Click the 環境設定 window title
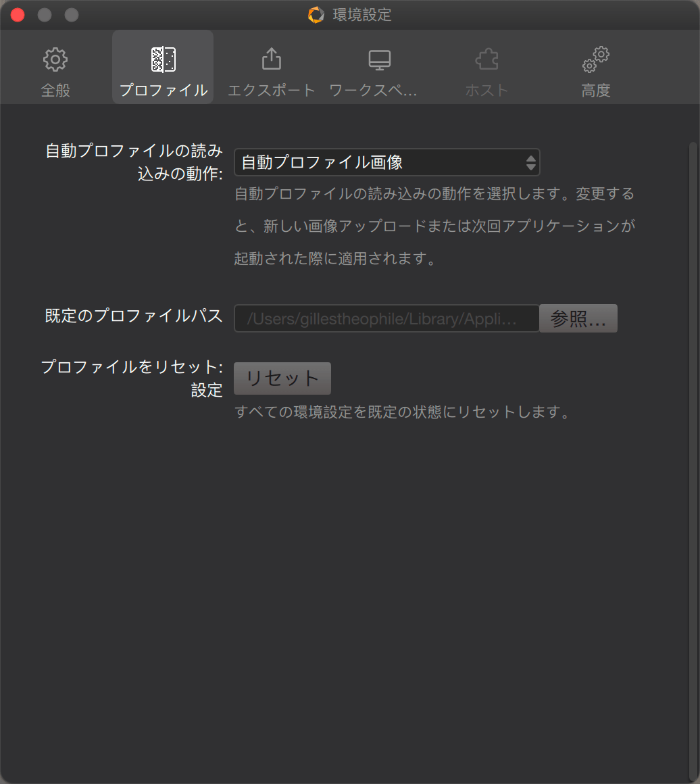 click(362, 15)
